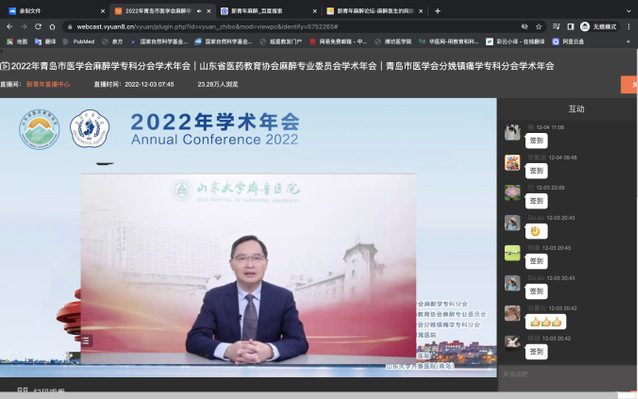The width and height of the screenshot is (638, 399).
Task: Click the browser back arrow
Action: [10, 26]
